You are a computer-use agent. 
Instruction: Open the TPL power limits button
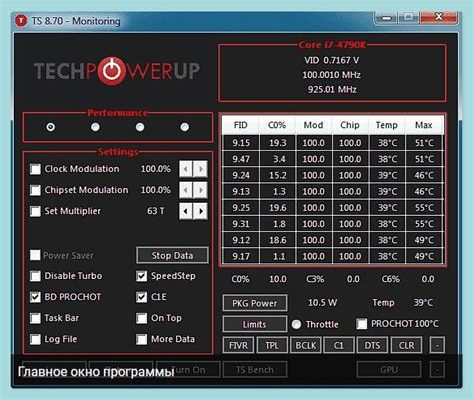click(x=272, y=345)
